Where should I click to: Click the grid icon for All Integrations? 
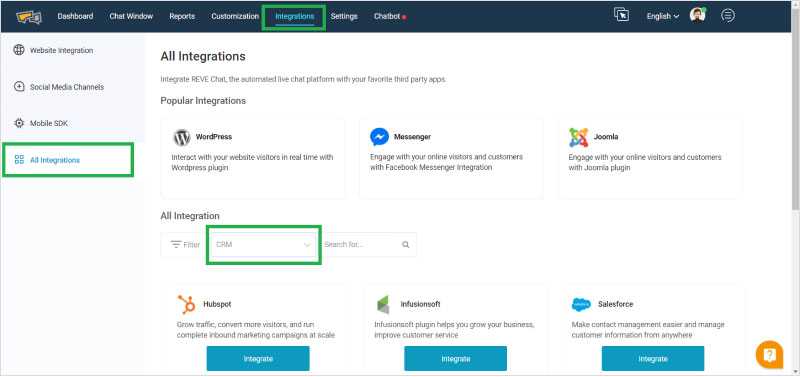(x=19, y=160)
